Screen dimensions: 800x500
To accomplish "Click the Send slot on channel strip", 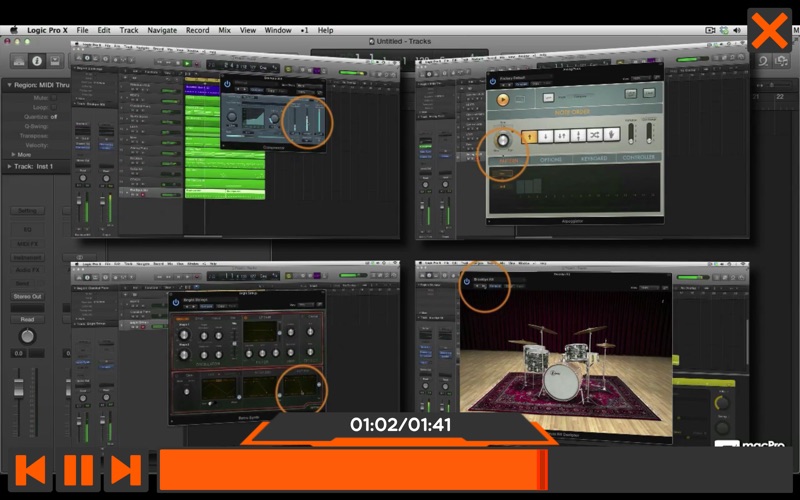I will pos(22,283).
